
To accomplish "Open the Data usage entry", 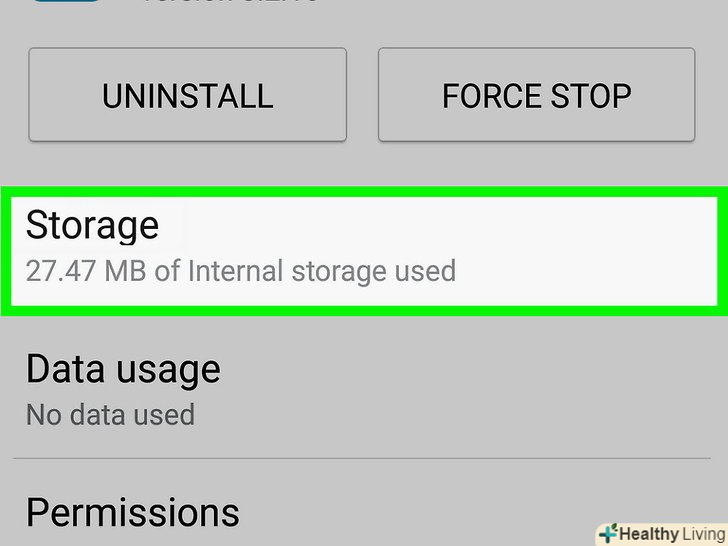I will pos(364,390).
